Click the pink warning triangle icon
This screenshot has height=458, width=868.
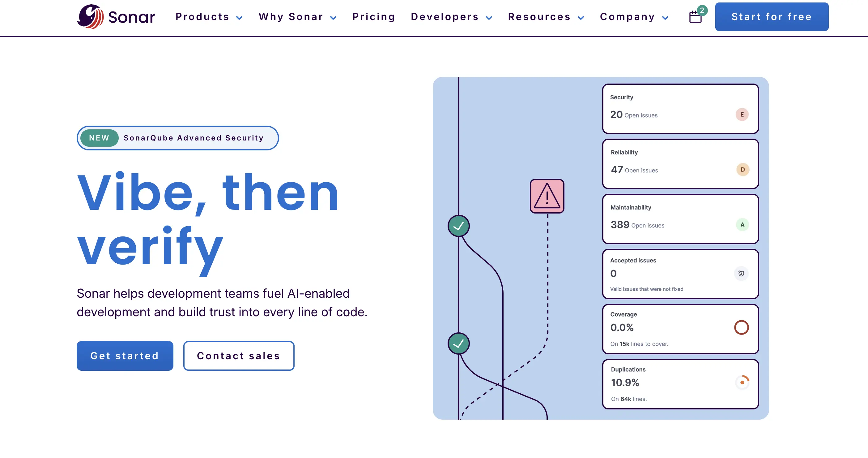pyautogui.click(x=547, y=196)
